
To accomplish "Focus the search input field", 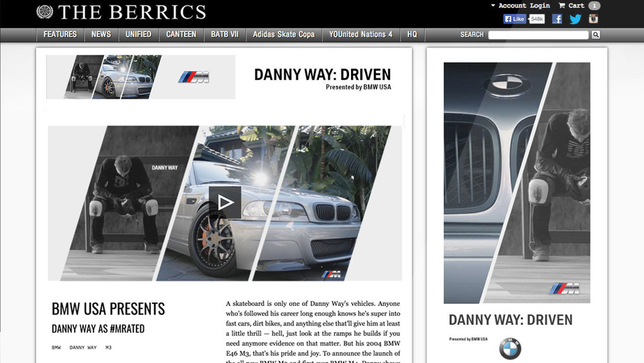I will coord(538,35).
